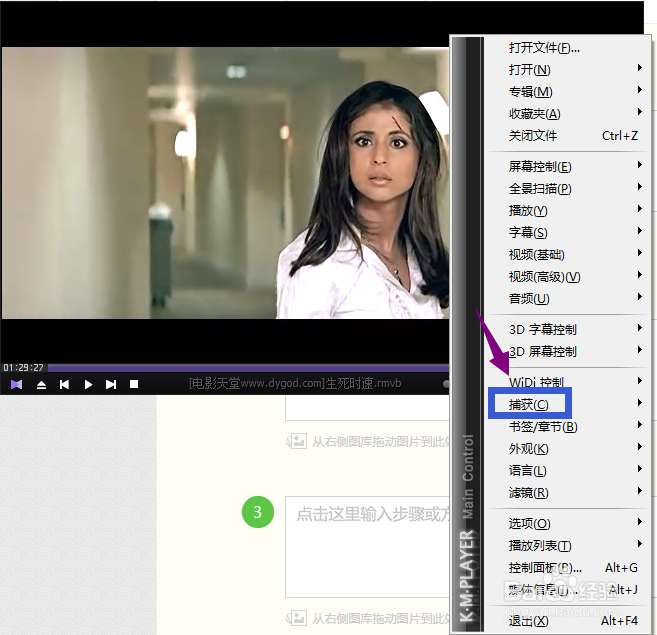Select 关闭文件 Ctrl+Z menu item

coord(566,136)
